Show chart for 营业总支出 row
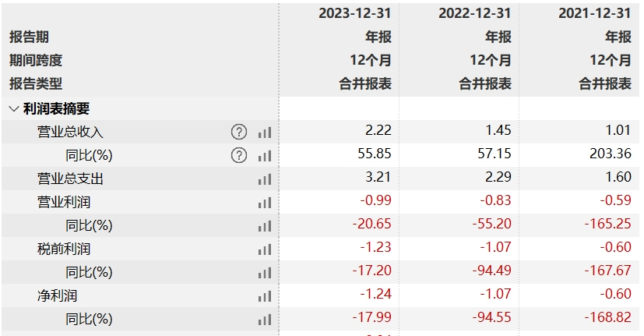This screenshot has height=336, width=644. pos(265,179)
